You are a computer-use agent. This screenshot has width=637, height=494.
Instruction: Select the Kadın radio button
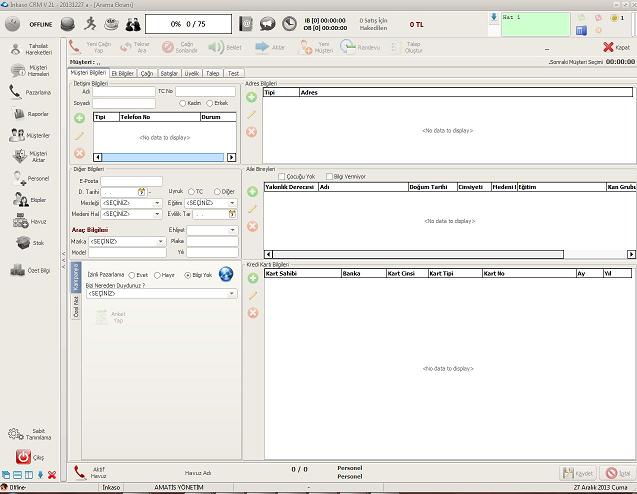tap(183, 103)
